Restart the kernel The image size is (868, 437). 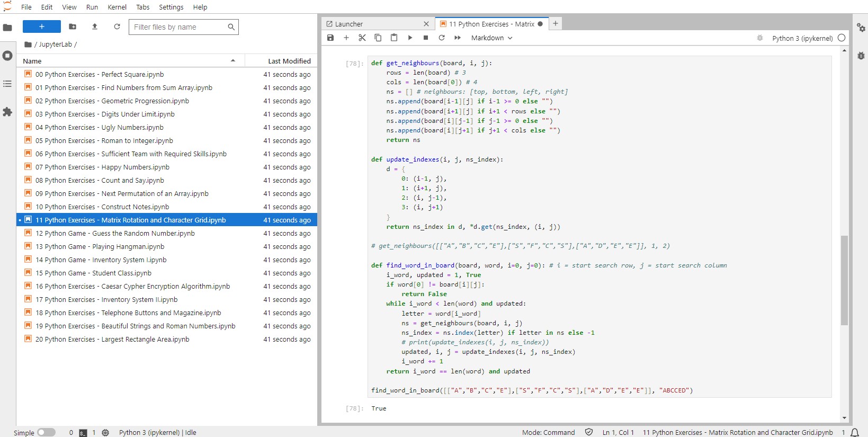click(x=442, y=38)
